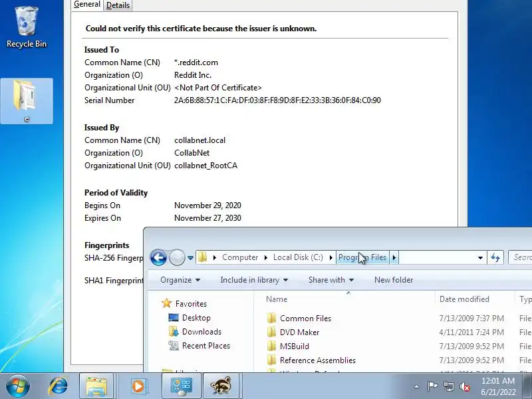The width and height of the screenshot is (532, 399).
Task: Click Explorer Forward arrow button
Action: pyautogui.click(x=177, y=257)
